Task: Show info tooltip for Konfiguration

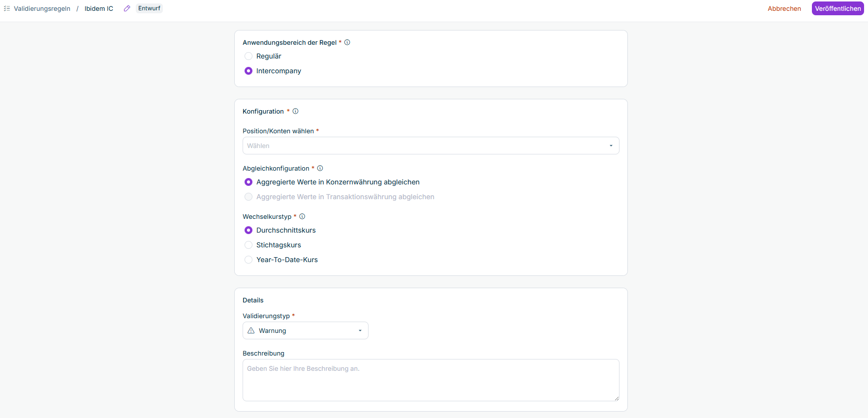Action: tap(296, 111)
